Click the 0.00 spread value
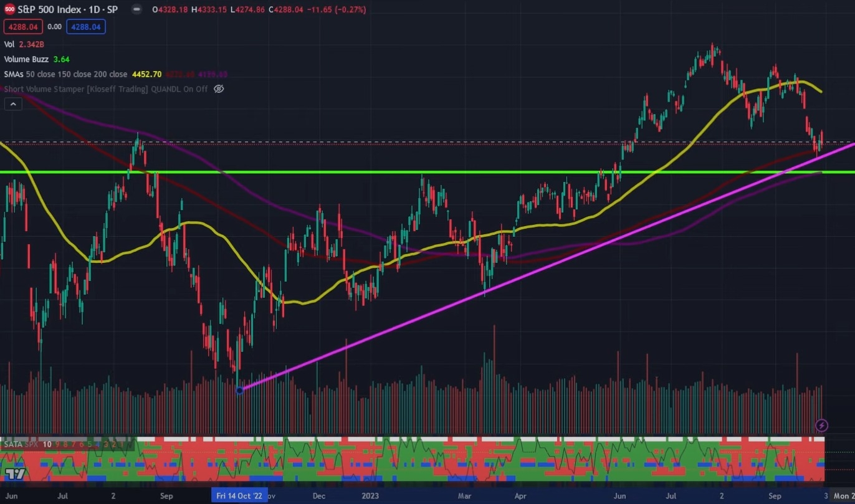The image size is (855, 504). pyautogui.click(x=55, y=27)
